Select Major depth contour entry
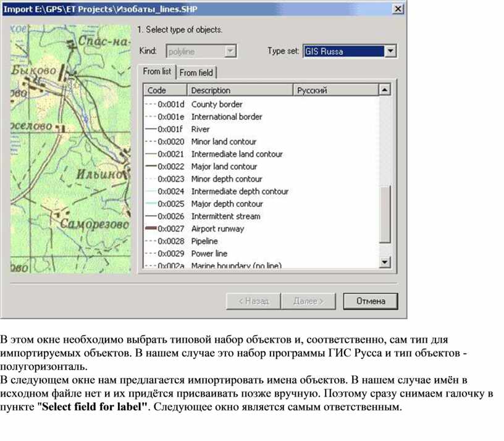Viewport: 504px width, 441px height. click(261, 204)
